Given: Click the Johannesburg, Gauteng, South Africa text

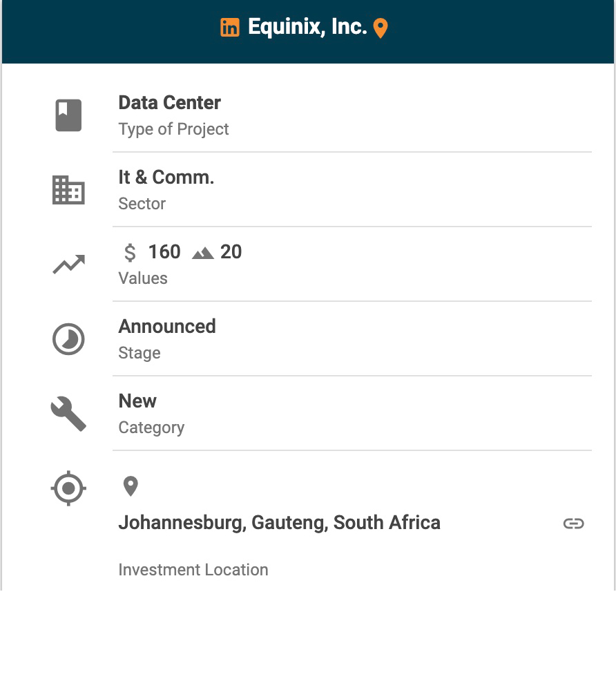Looking at the screenshot, I should tap(279, 523).
